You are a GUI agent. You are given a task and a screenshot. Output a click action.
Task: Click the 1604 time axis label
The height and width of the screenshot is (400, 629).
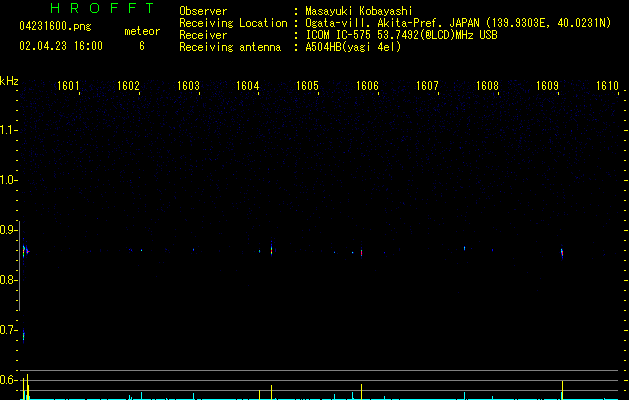click(x=247, y=86)
